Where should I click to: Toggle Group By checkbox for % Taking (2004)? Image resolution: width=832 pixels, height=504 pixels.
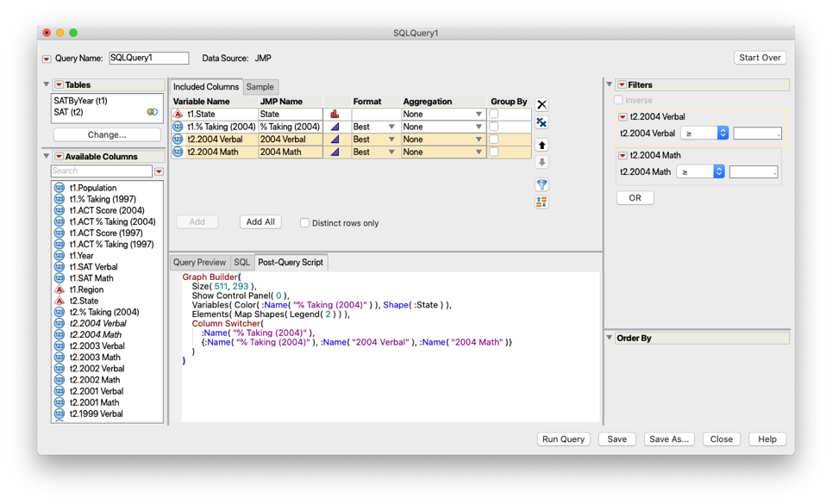494,127
